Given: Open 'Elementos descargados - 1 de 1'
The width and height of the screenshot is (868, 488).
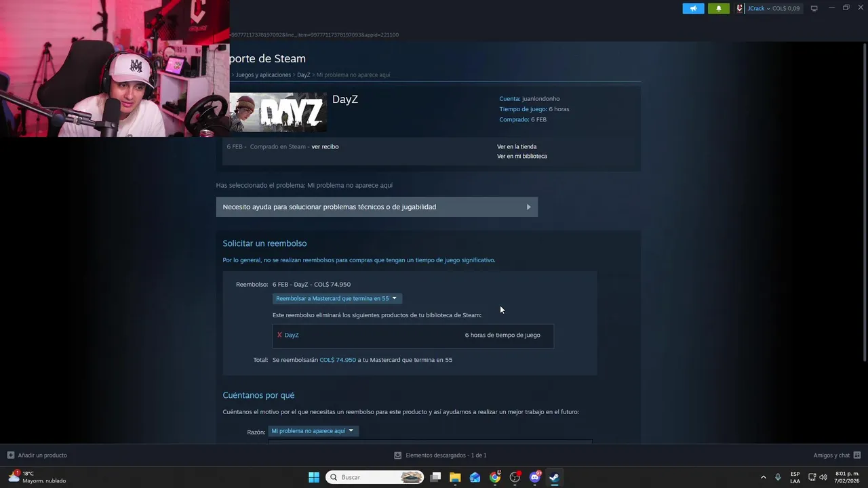Looking at the screenshot, I should click(x=446, y=455).
